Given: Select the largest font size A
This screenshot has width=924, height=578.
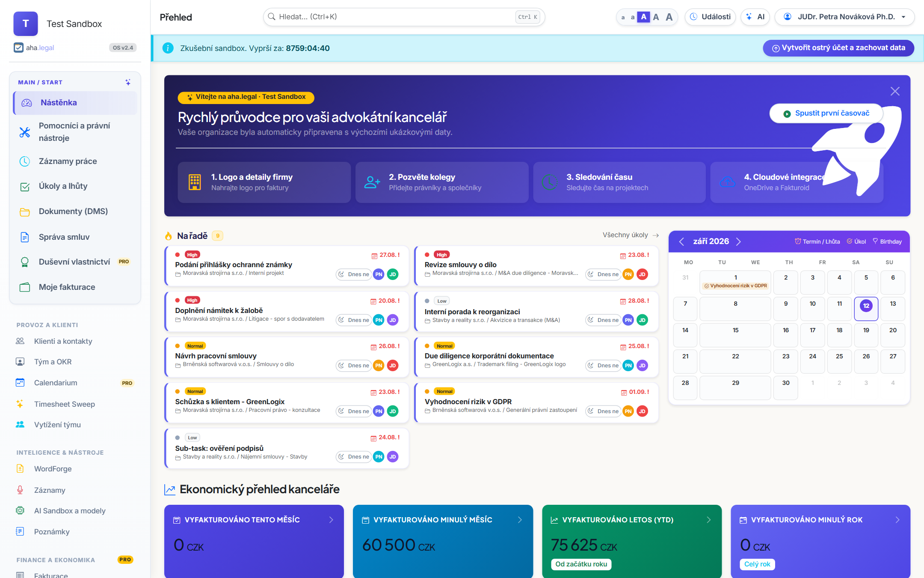Looking at the screenshot, I should (669, 17).
